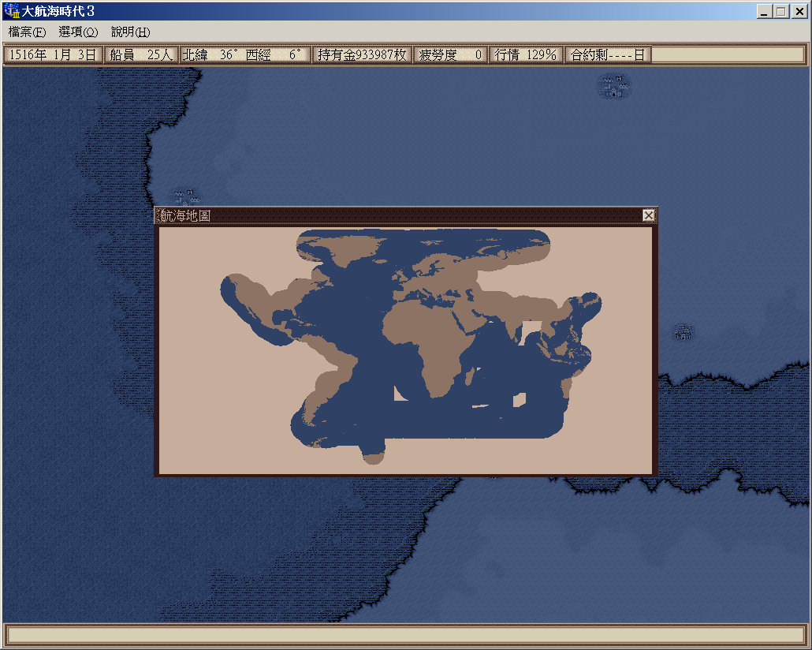
Task: Click the 疲勞度 fatigue status field
Action: 450,54
